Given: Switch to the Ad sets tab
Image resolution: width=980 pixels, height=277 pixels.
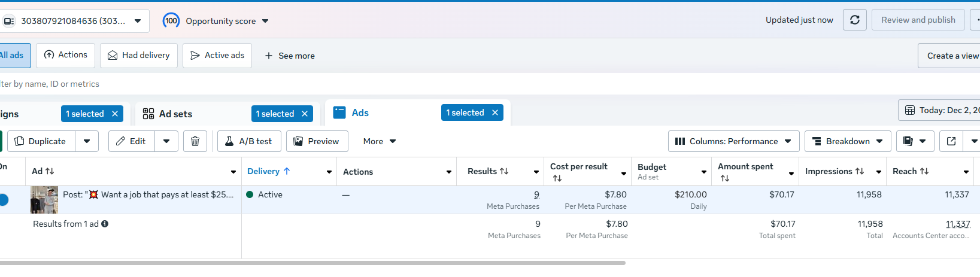Looking at the screenshot, I should [x=175, y=114].
